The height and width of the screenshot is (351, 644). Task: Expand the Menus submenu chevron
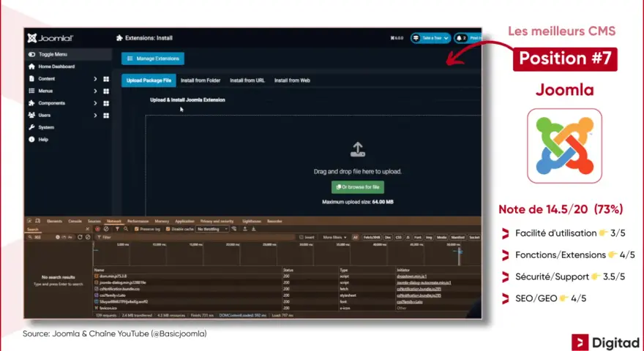coord(95,91)
